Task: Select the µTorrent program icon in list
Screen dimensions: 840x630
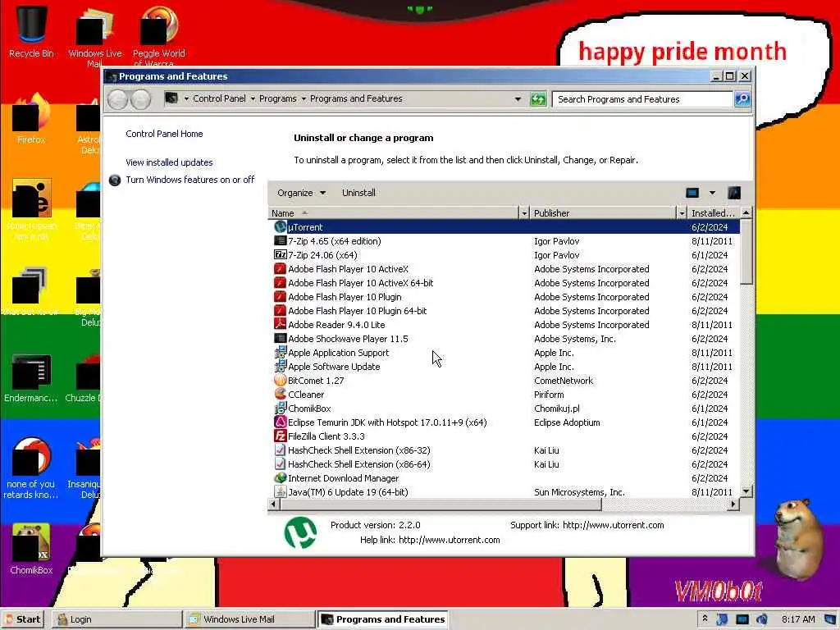Action: pyautogui.click(x=281, y=227)
